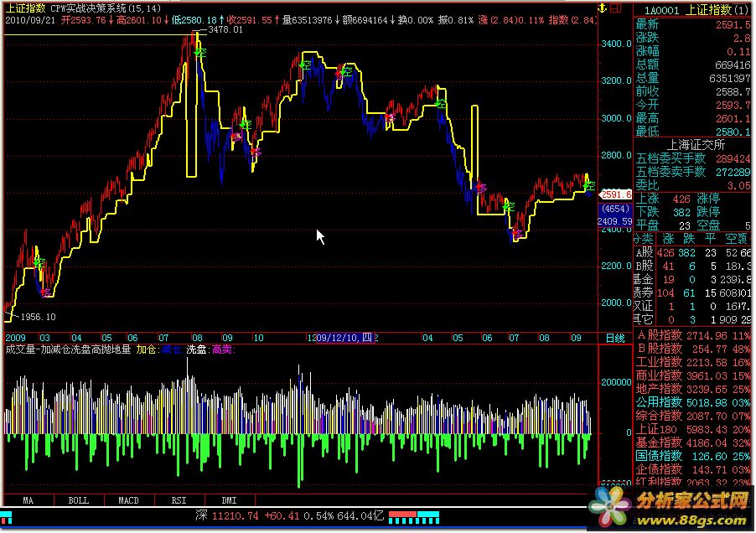
Task: Click the 商业指数 3961.03 row
Action: pyautogui.click(x=693, y=375)
